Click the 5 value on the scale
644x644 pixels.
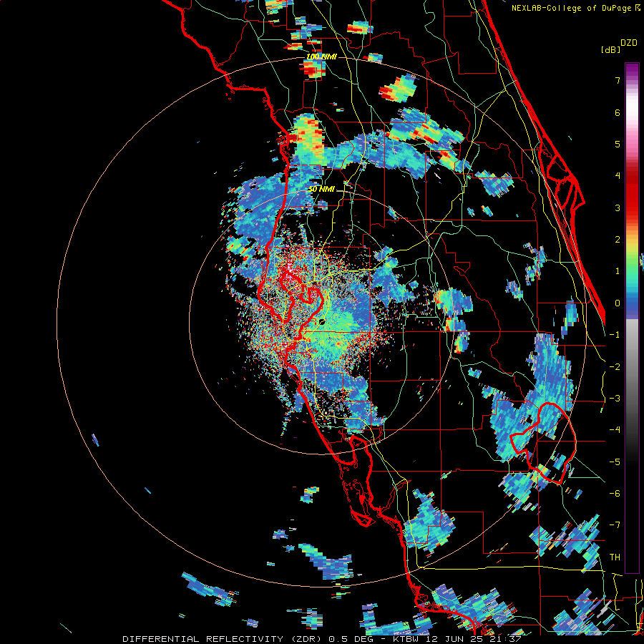pyautogui.click(x=618, y=144)
